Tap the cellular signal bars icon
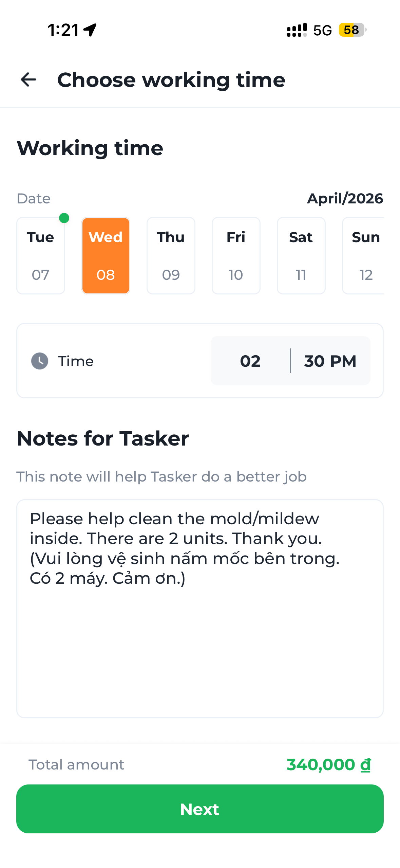This screenshot has height=868, width=400. click(x=297, y=30)
